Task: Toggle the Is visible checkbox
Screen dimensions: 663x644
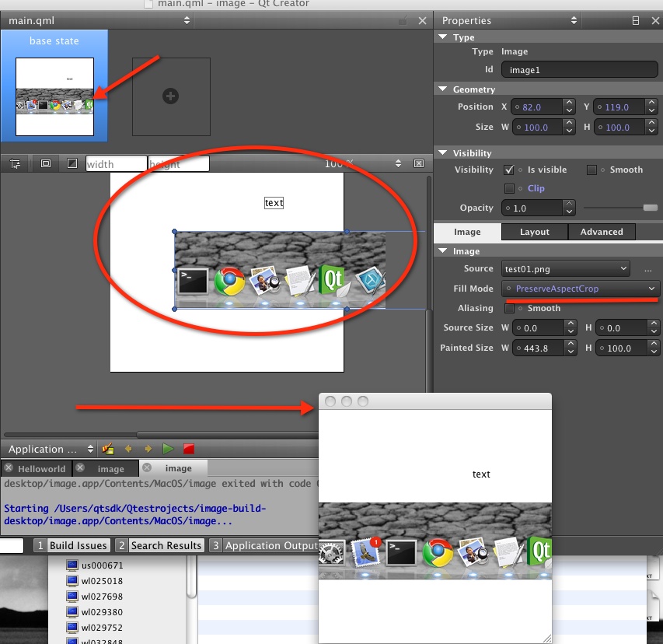Action: coord(509,170)
